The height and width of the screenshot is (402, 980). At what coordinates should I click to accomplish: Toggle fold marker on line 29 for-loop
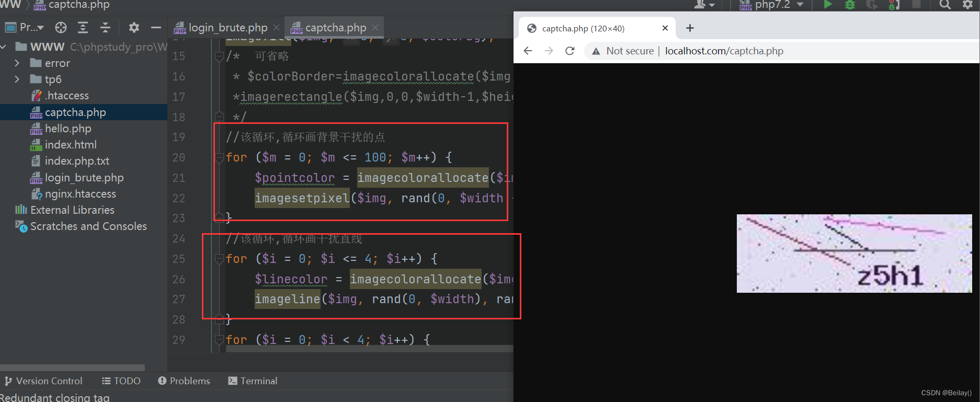220,340
